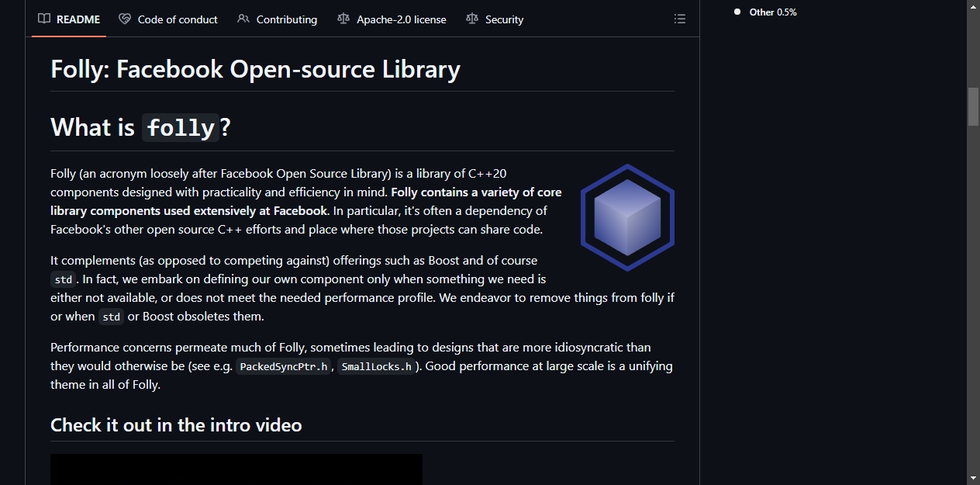
Task: Click the 'Folly: Facebook Open-source Library' heading
Action: 255,69
